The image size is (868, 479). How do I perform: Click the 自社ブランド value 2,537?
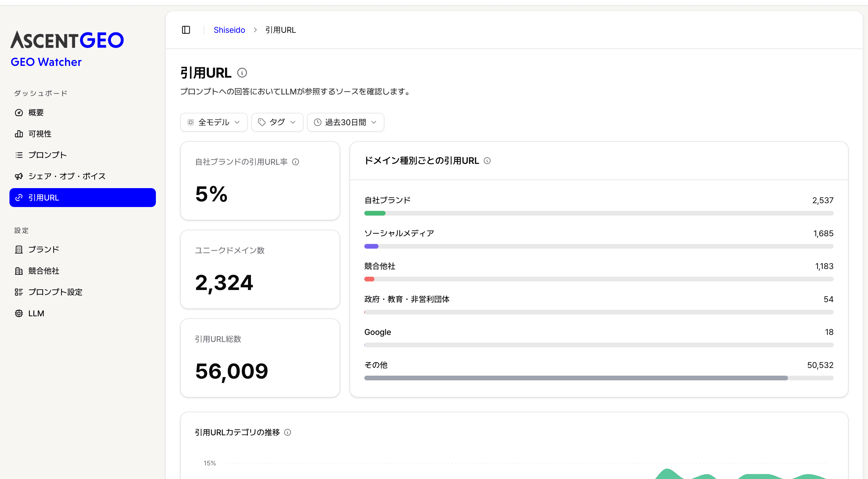pos(823,201)
